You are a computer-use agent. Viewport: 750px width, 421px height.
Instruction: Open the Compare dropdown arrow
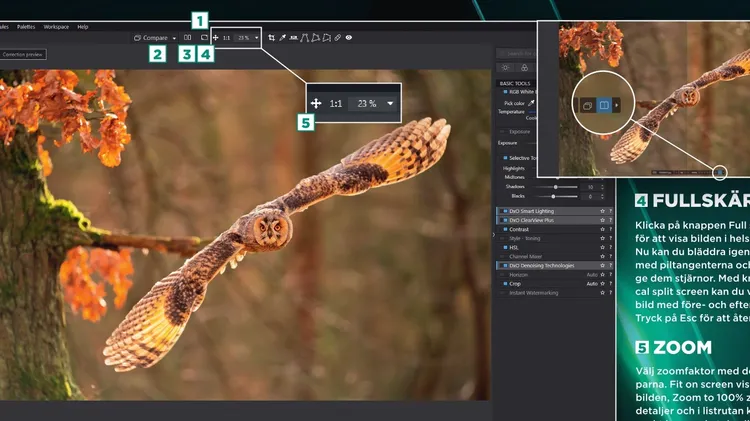(x=174, y=38)
